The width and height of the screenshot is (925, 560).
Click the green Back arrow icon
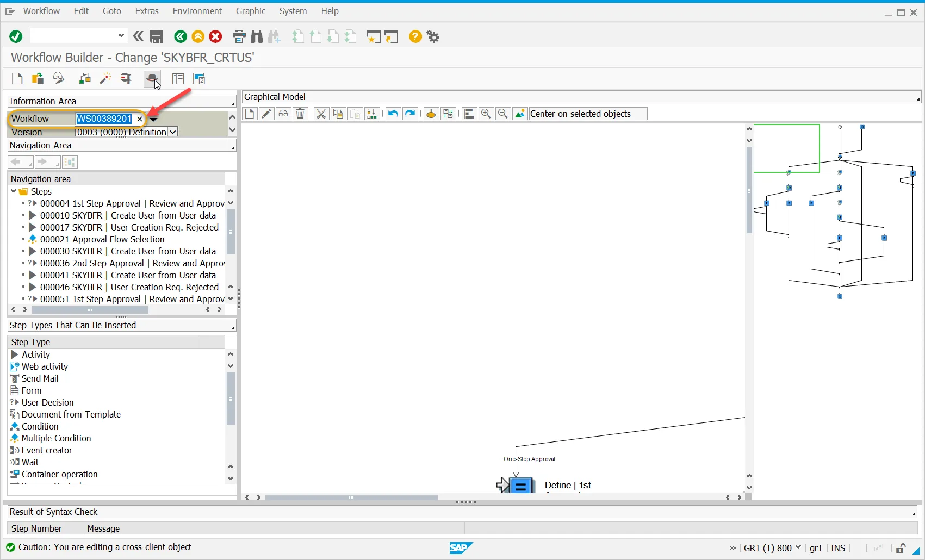pyautogui.click(x=181, y=36)
